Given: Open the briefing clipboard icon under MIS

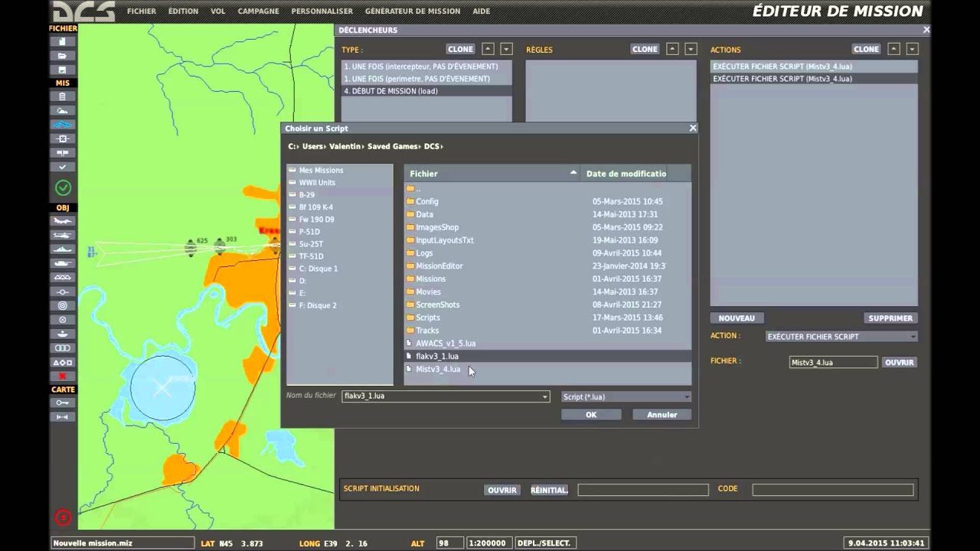Looking at the screenshot, I should click(x=63, y=96).
